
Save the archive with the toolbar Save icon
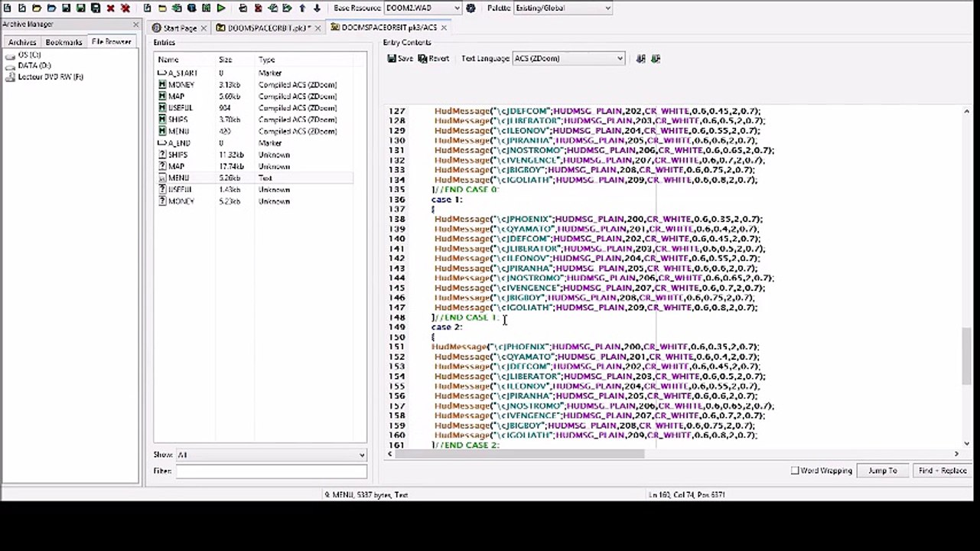[x=66, y=8]
